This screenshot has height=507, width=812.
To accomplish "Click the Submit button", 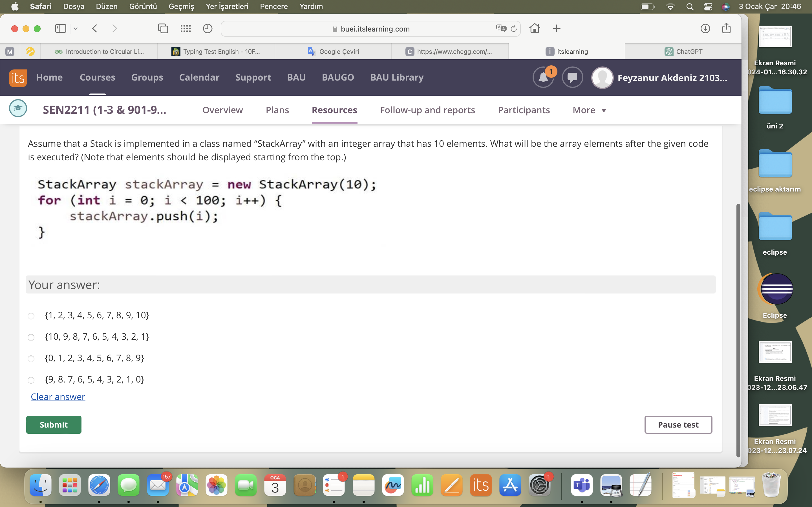I will coord(54,424).
